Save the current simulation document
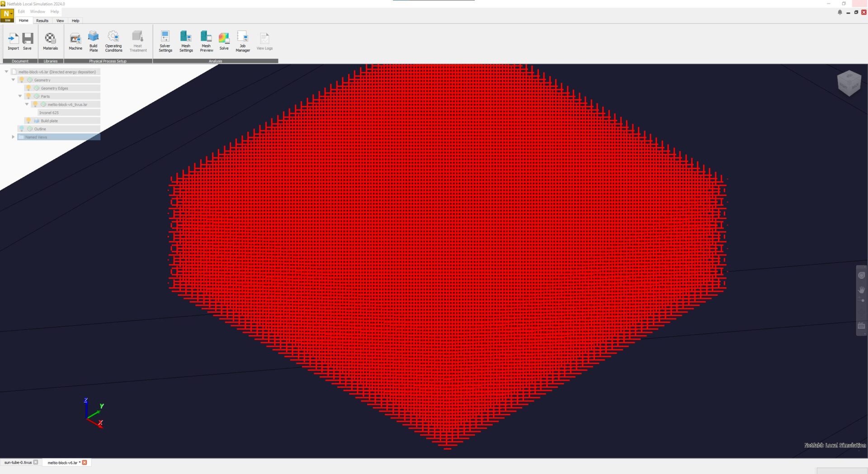Viewport: 868px width, 474px height. 28,40
